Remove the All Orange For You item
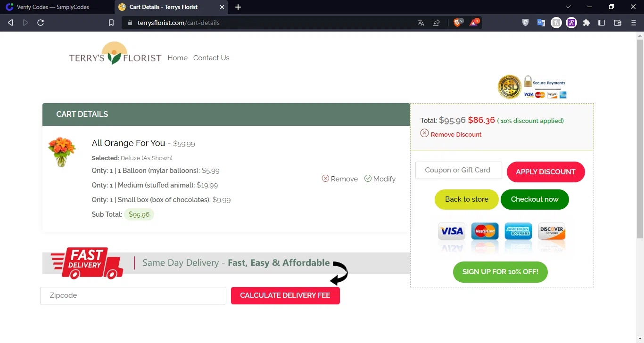 tap(340, 179)
